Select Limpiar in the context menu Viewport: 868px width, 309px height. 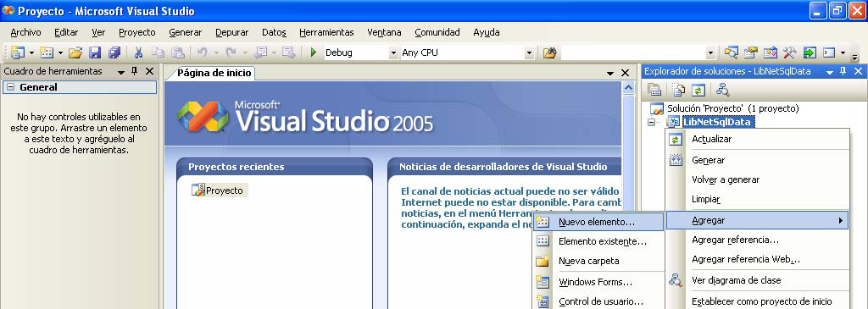tap(757, 199)
